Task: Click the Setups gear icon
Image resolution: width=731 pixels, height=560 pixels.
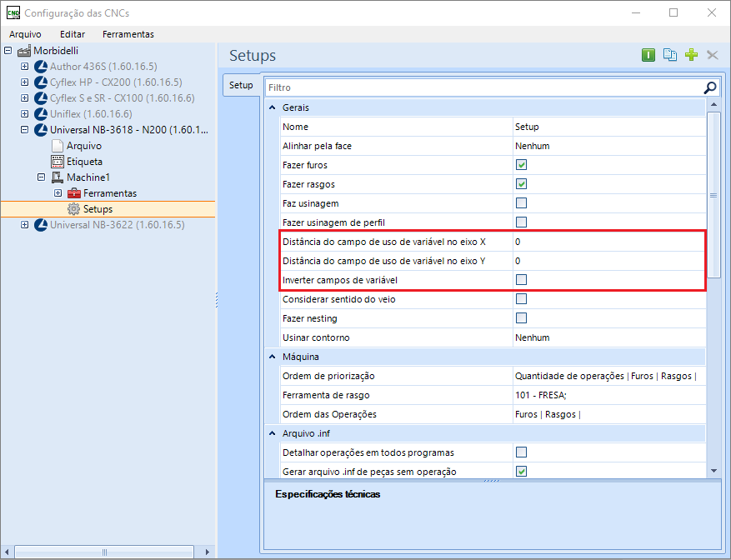Action: 73,209
